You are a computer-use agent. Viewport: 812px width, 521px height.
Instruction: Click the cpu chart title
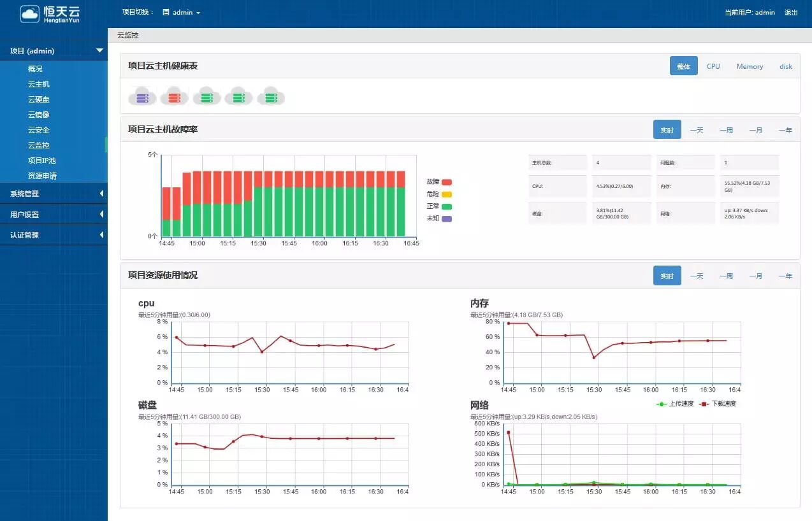coord(146,303)
